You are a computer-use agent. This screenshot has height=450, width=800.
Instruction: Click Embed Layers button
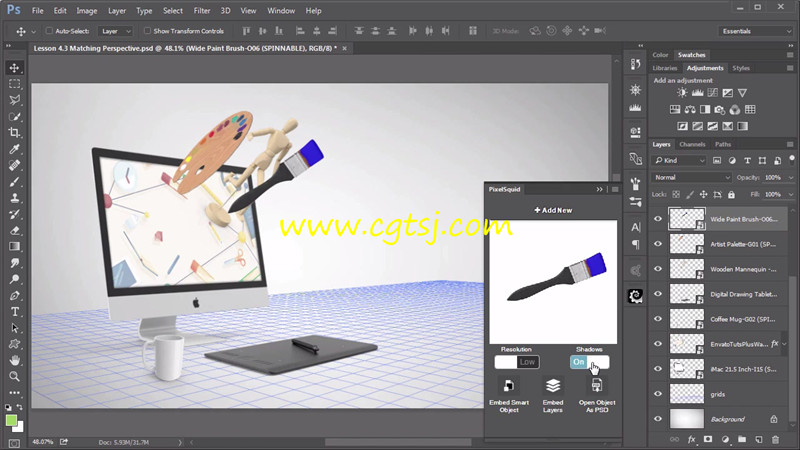click(x=553, y=395)
